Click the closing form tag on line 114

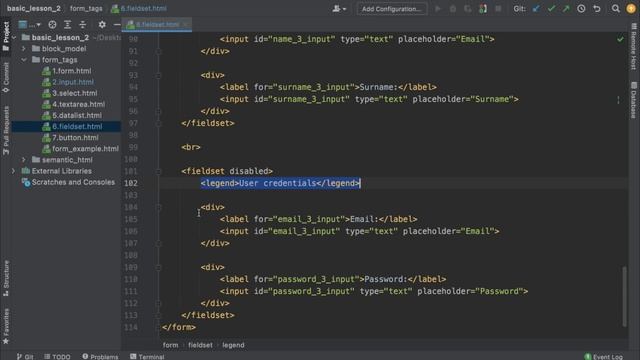tap(179, 327)
